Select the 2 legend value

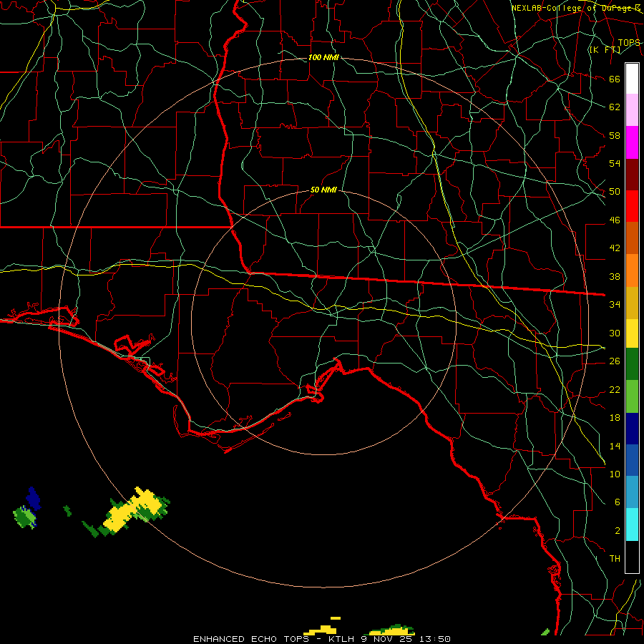[617, 531]
